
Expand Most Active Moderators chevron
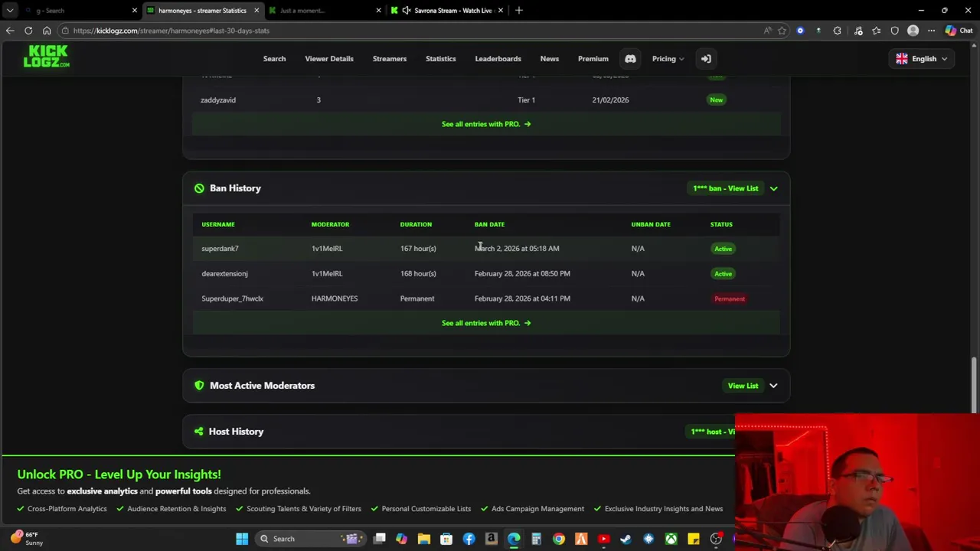pyautogui.click(x=773, y=386)
